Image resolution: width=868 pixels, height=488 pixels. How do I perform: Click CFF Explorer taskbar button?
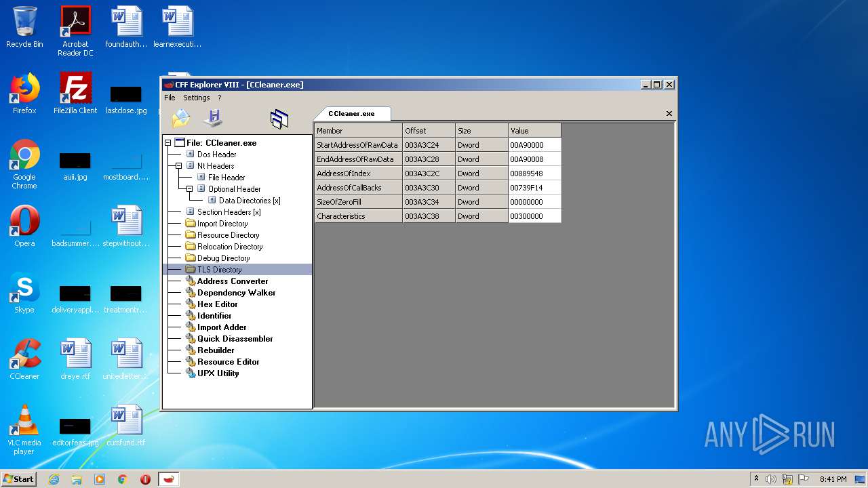pyautogui.click(x=169, y=479)
